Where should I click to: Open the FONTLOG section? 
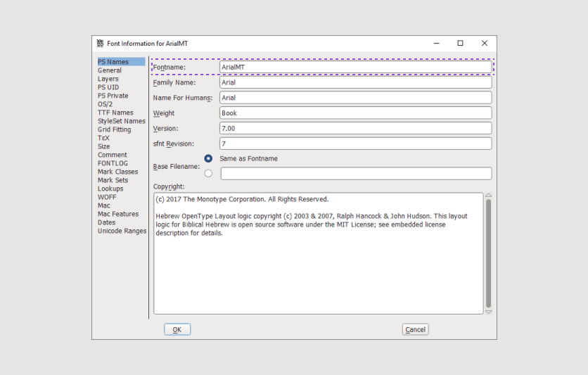(113, 163)
